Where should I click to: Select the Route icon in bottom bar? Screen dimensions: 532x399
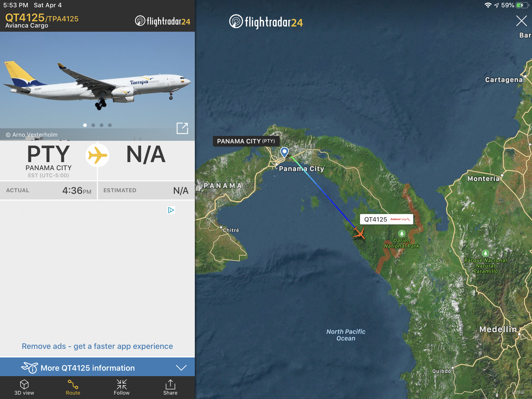(x=73, y=384)
